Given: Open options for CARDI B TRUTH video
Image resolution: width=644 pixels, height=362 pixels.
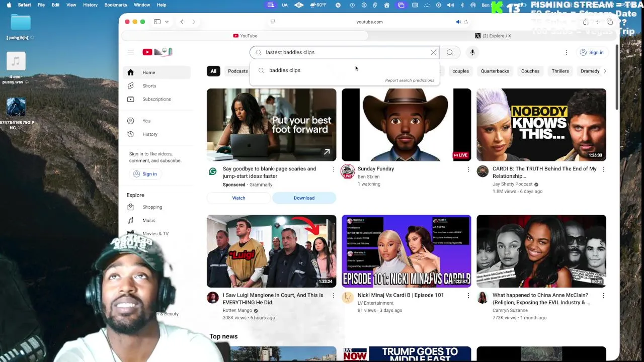Looking at the screenshot, I should (603, 169).
